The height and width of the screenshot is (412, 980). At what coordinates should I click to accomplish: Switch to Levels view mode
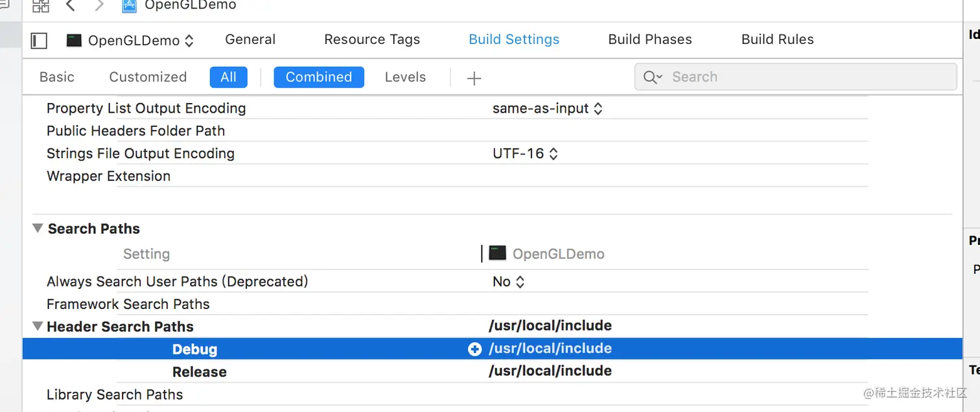405,77
